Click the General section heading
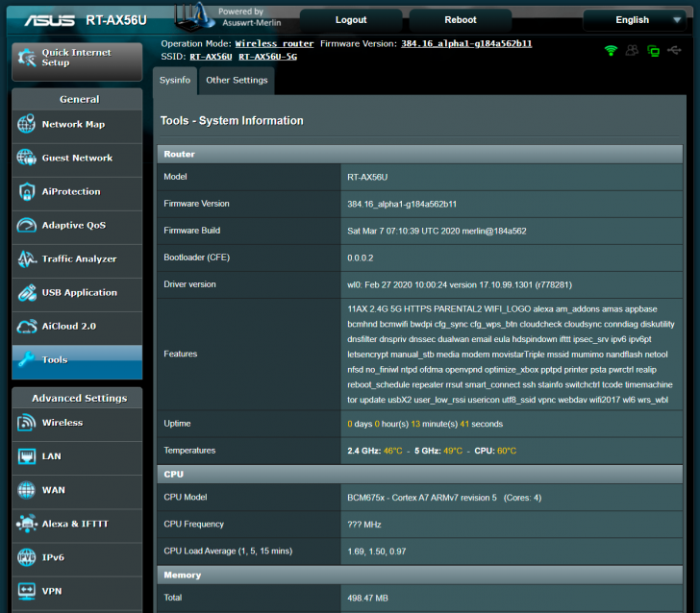This screenshot has width=700, height=613. (x=79, y=99)
